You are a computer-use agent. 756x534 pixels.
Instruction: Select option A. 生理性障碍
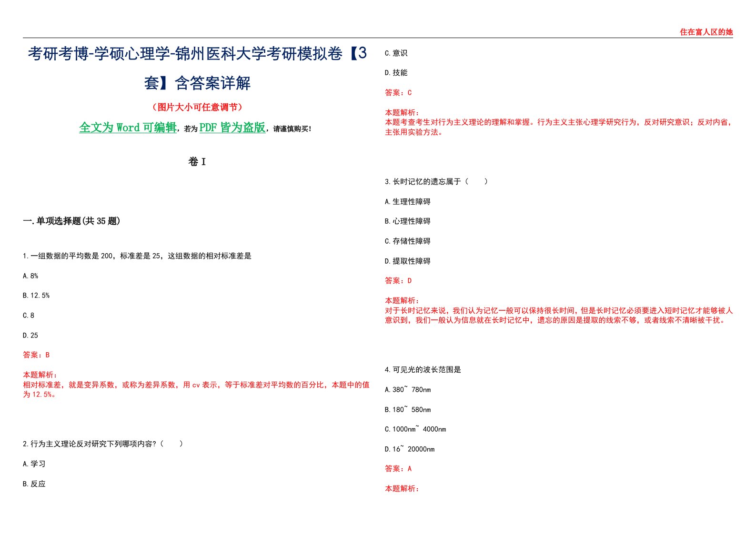click(408, 202)
